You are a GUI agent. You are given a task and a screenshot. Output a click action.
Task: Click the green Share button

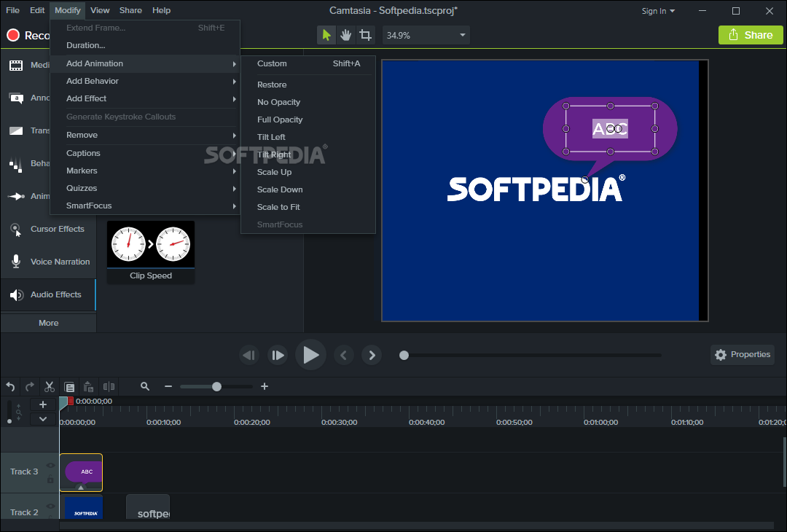coord(751,35)
